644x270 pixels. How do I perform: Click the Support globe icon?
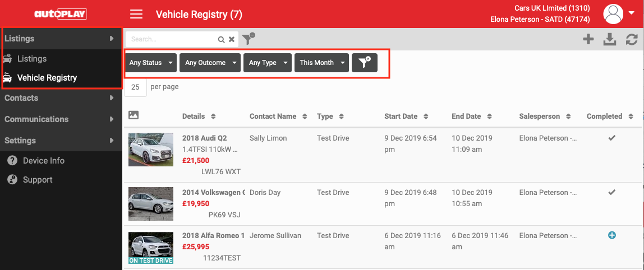pyautogui.click(x=12, y=180)
